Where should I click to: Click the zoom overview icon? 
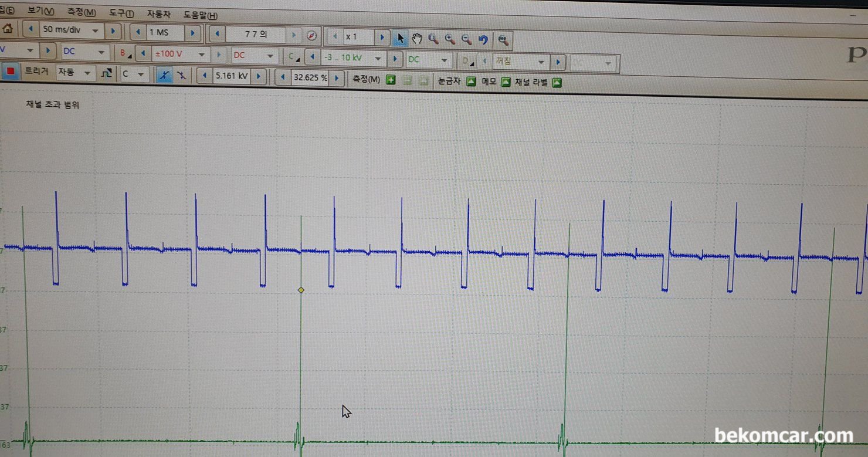coord(503,40)
